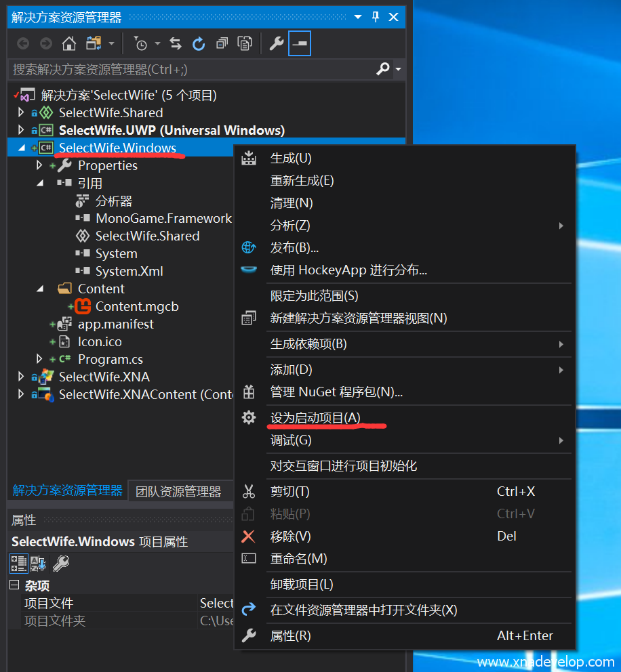The height and width of the screenshot is (672, 621).
Task: Collapse the 引用 references node
Action: (39, 184)
